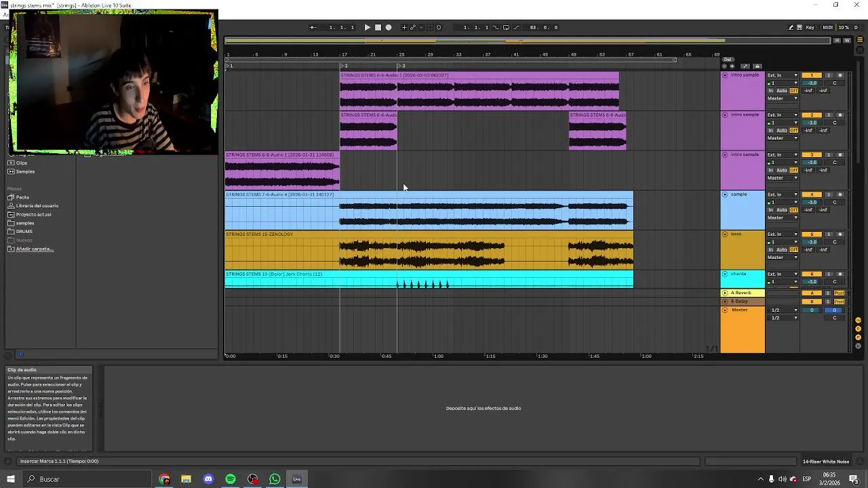Screen dimensions: 868x488
Task: Toggle Lock Envelopes padlock icon
Action: click(757, 66)
